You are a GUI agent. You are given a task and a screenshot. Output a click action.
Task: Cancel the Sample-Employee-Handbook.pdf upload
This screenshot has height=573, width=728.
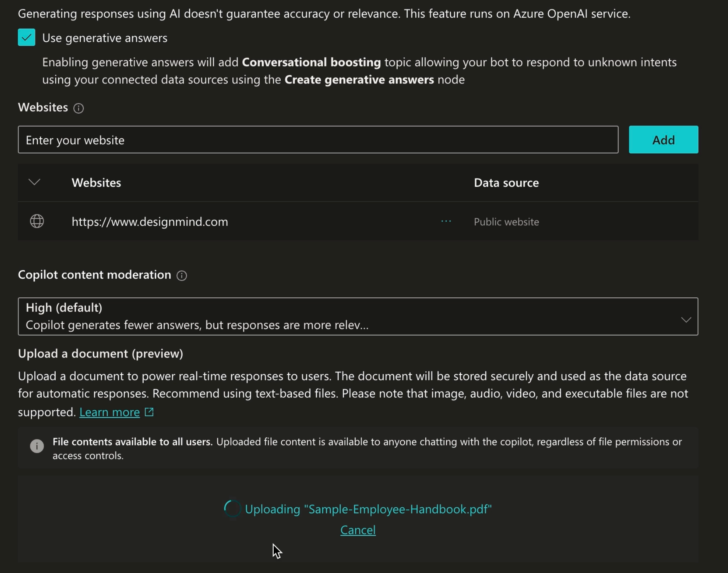pos(357,530)
